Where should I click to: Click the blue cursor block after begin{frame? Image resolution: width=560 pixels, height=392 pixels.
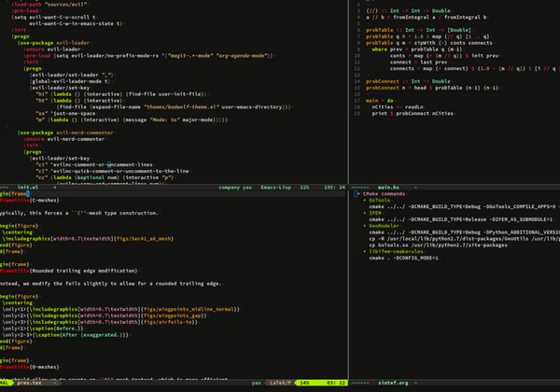[28, 194]
